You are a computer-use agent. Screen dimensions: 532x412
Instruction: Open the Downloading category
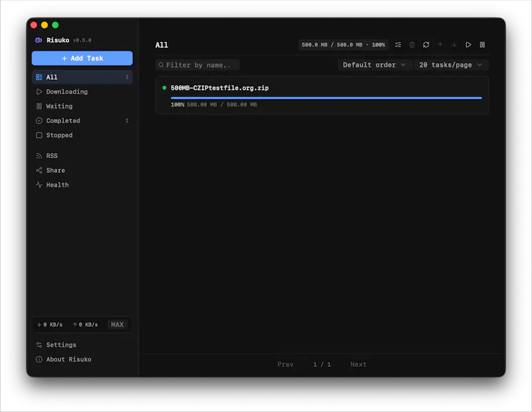tap(82, 92)
